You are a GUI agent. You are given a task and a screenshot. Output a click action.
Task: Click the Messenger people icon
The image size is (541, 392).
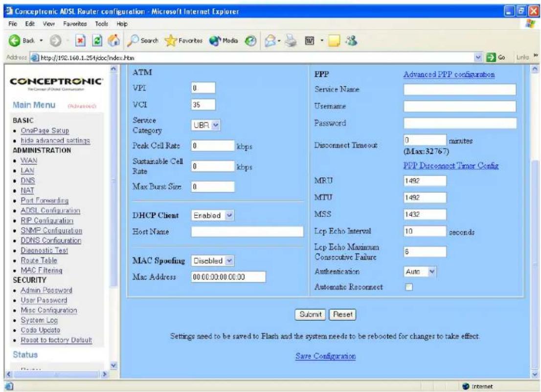click(352, 41)
